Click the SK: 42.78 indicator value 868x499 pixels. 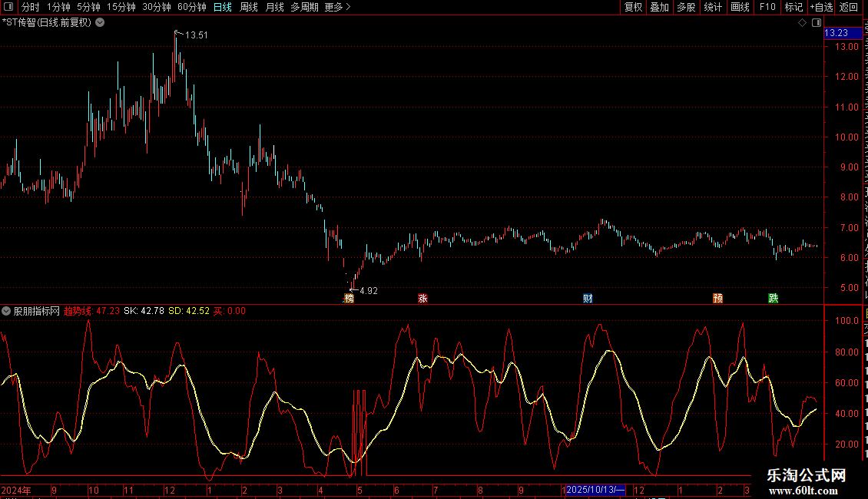pyautogui.click(x=144, y=311)
